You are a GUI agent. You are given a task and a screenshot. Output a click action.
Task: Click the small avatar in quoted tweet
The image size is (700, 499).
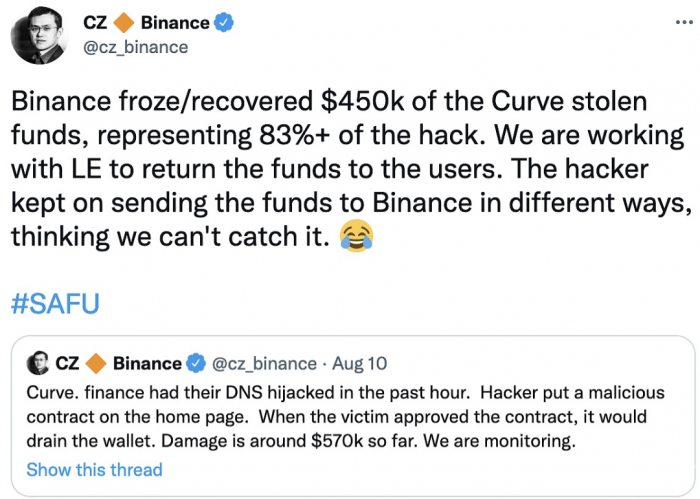pos(38,363)
